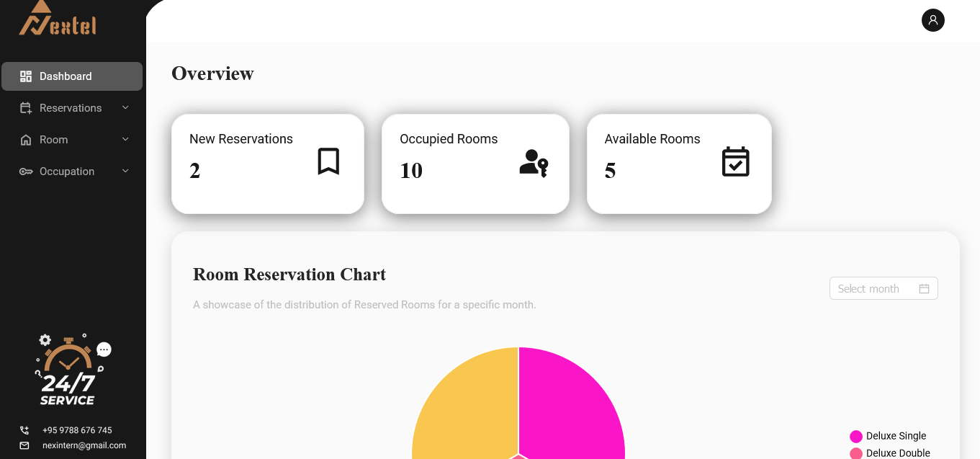The height and width of the screenshot is (459, 980).
Task: Open the Dashboard menu item
Action: 66,76
